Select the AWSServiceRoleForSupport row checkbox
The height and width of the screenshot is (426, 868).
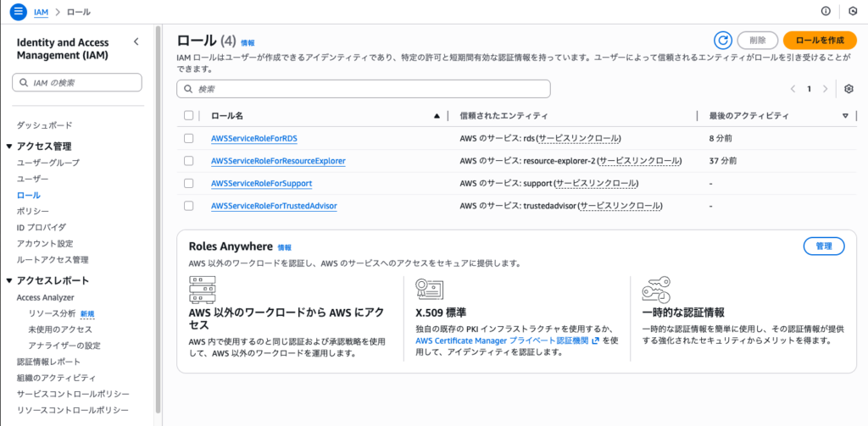[x=189, y=183]
